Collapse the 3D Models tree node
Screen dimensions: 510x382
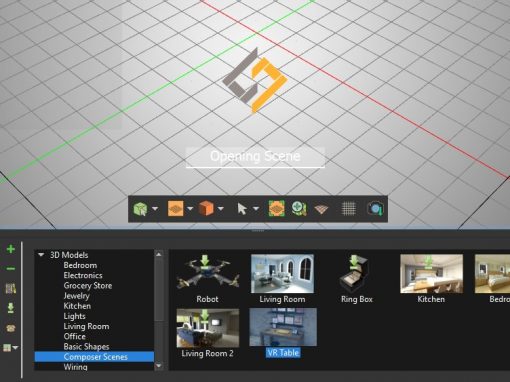(41, 255)
